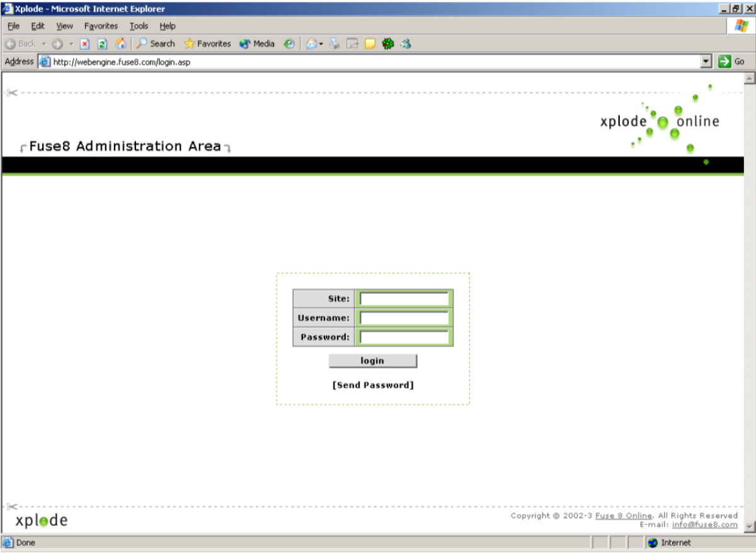The width and height of the screenshot is (756, 554).
Task: Close the Internet Explorer window
Action: (x=748, y=9)
